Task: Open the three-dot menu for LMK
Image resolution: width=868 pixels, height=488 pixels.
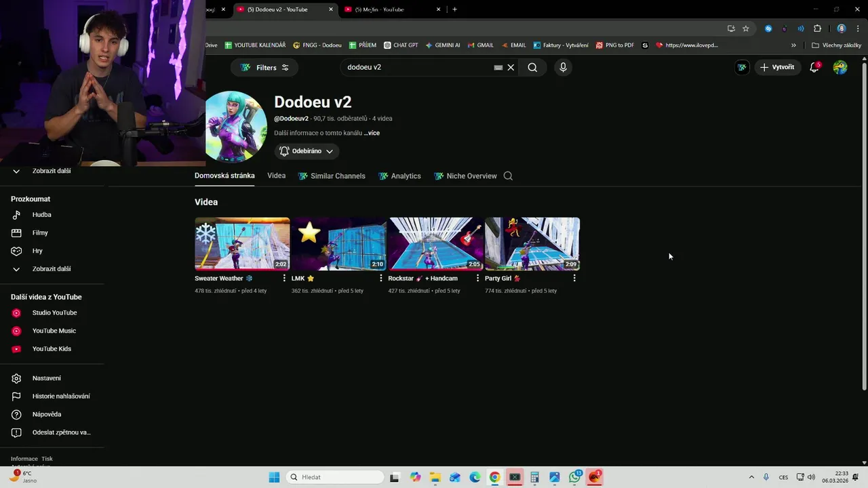Action: coord(381,278)
